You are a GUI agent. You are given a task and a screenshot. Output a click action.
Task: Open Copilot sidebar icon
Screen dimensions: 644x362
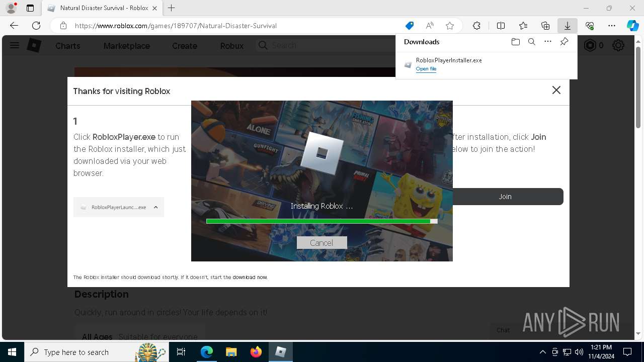[x=632, y=26]
